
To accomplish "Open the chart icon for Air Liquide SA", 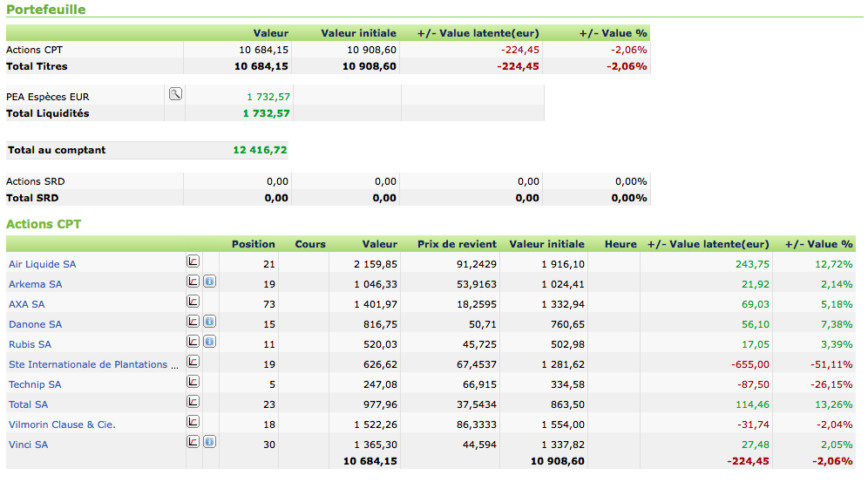I will pyautogui.click(x=193, y=261).
